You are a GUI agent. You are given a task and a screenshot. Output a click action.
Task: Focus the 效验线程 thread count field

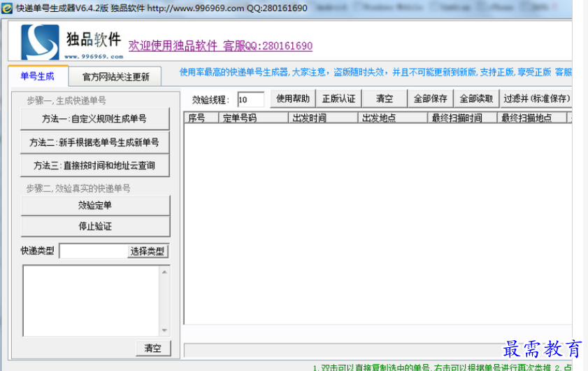250,100
